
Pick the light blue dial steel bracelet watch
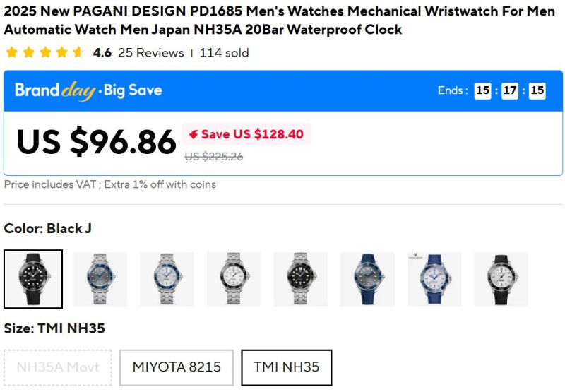pyautogui.click(x=167, y=279)
